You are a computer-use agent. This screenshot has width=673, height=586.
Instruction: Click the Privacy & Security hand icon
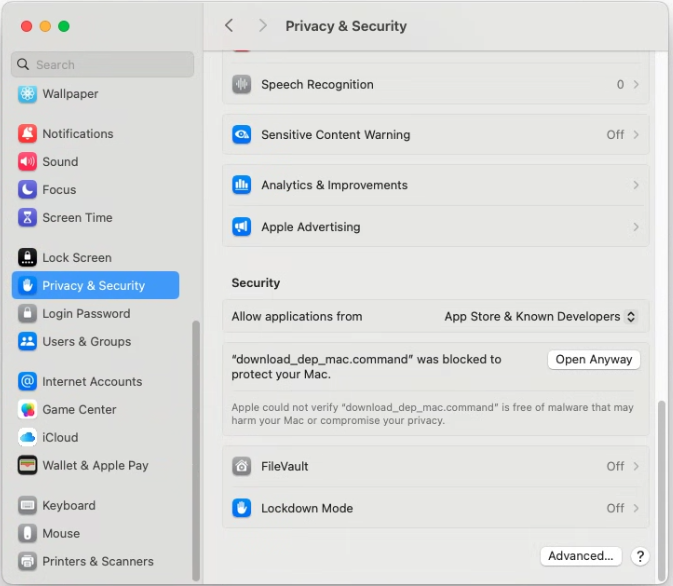[27, 285]
